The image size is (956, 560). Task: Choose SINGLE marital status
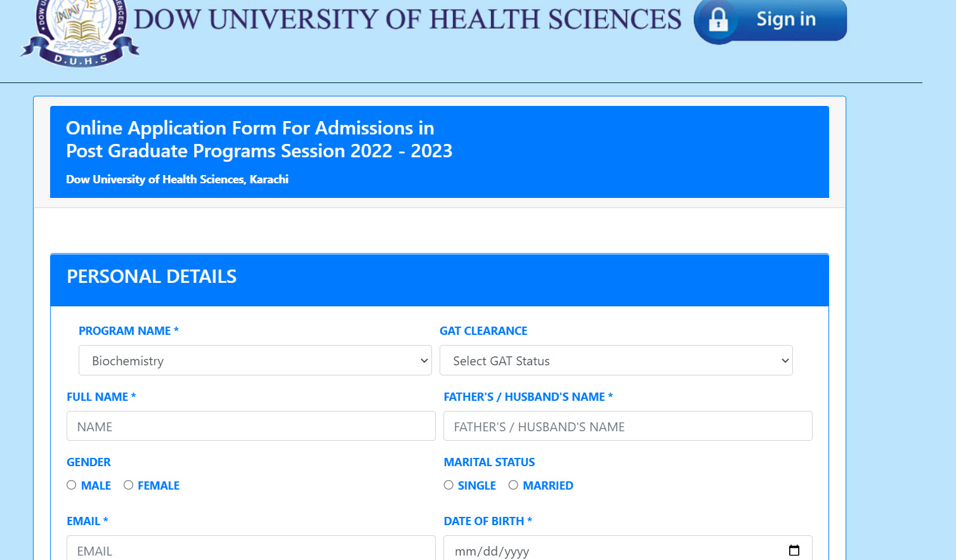[x=449, y=485]
